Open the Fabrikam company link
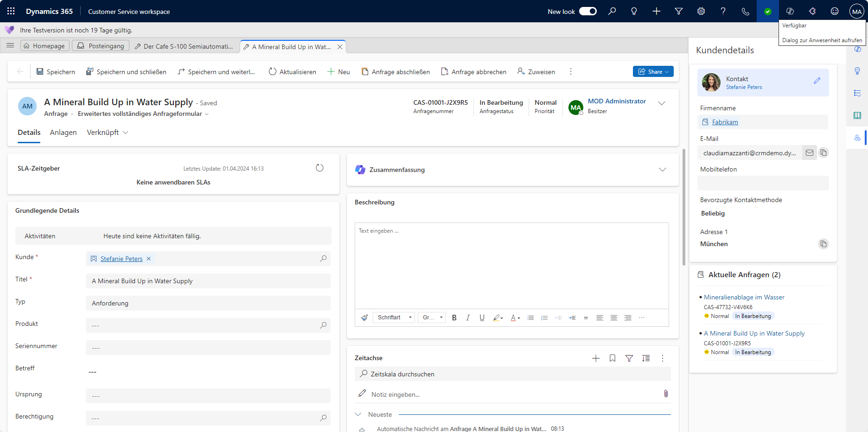 pos(725,122)
